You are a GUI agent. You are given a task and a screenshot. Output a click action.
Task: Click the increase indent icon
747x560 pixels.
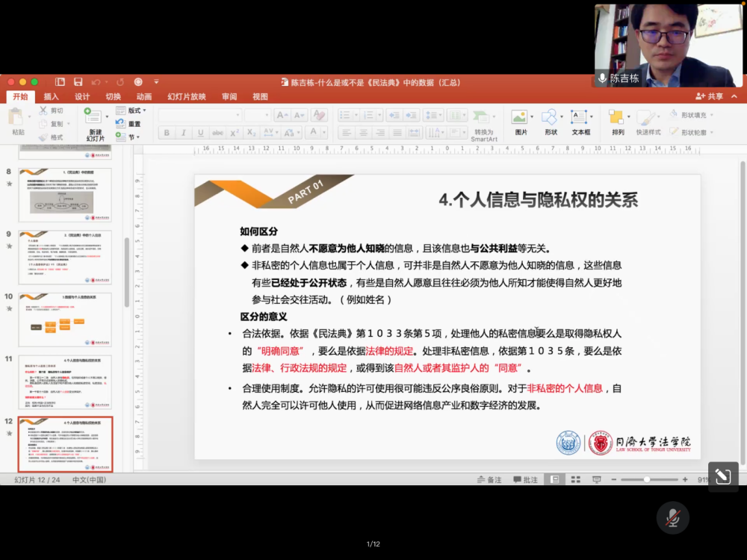[x=411, y=115]
